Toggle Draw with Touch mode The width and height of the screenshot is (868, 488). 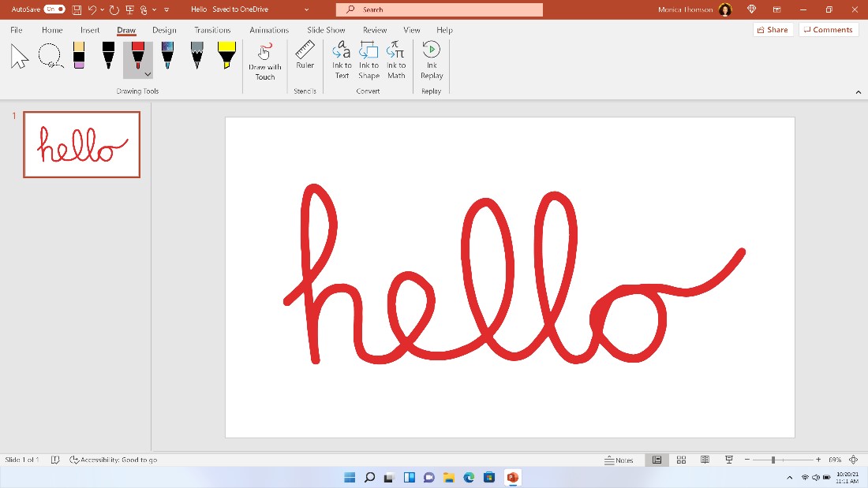[x=264, y=61]
